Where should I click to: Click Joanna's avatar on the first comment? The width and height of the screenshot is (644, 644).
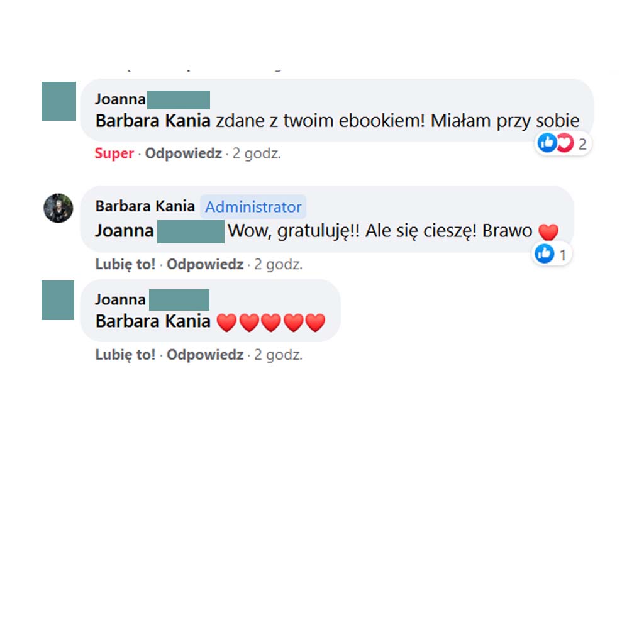click(x=58, y=101)
